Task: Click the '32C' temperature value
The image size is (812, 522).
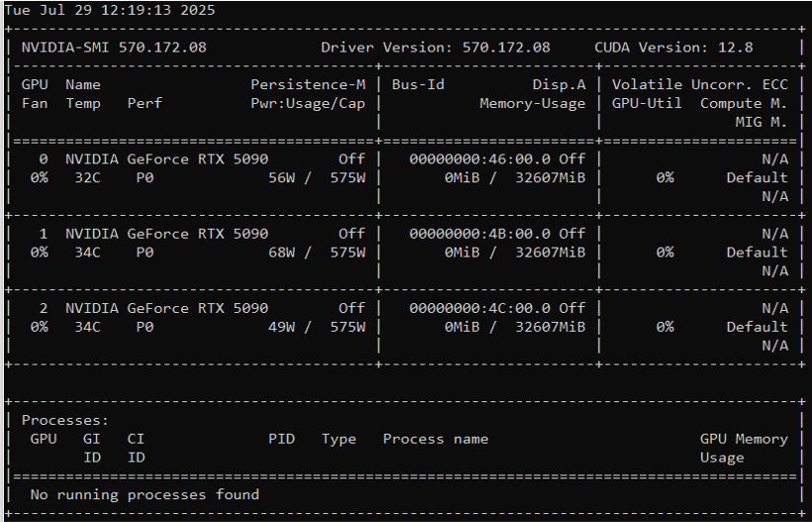Action: tap(87, 178)
